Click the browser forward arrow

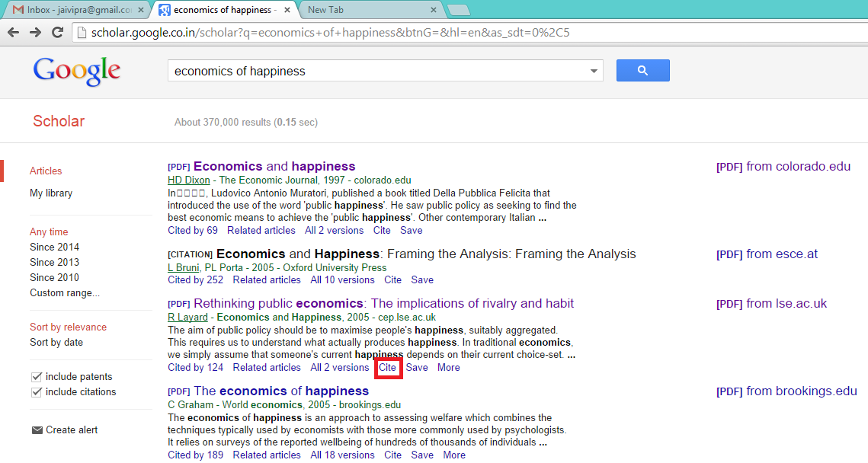click(35, 33)
